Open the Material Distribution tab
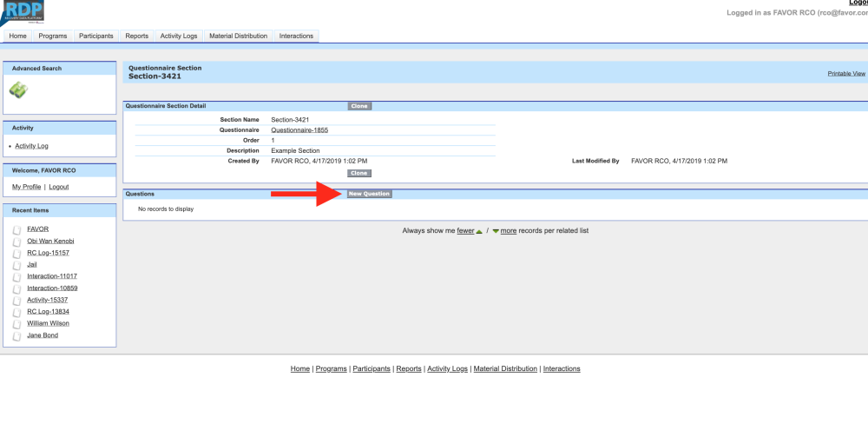Viewport: 868px width, 424px height. 239,36
